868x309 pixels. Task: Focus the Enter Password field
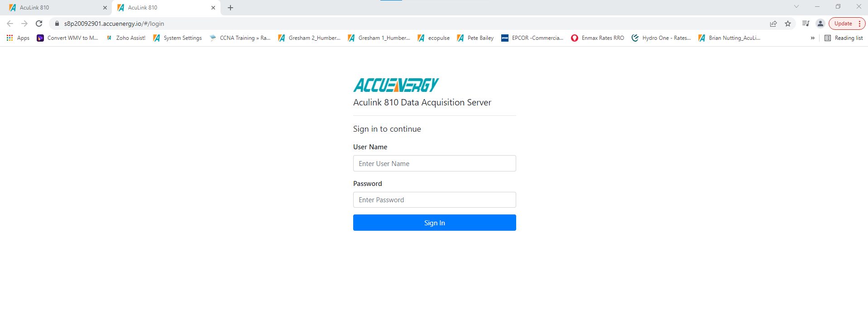point(434,200)
